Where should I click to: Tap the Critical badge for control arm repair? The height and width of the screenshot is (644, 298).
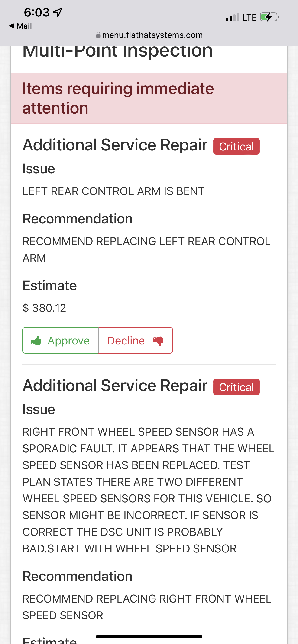click(236, 147)
